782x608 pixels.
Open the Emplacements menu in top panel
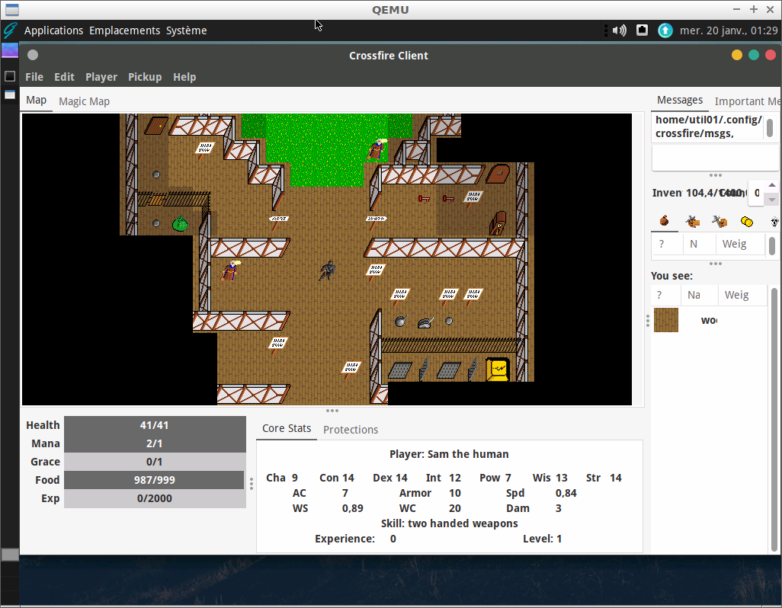pyautogui.click(x=125, y=30)
